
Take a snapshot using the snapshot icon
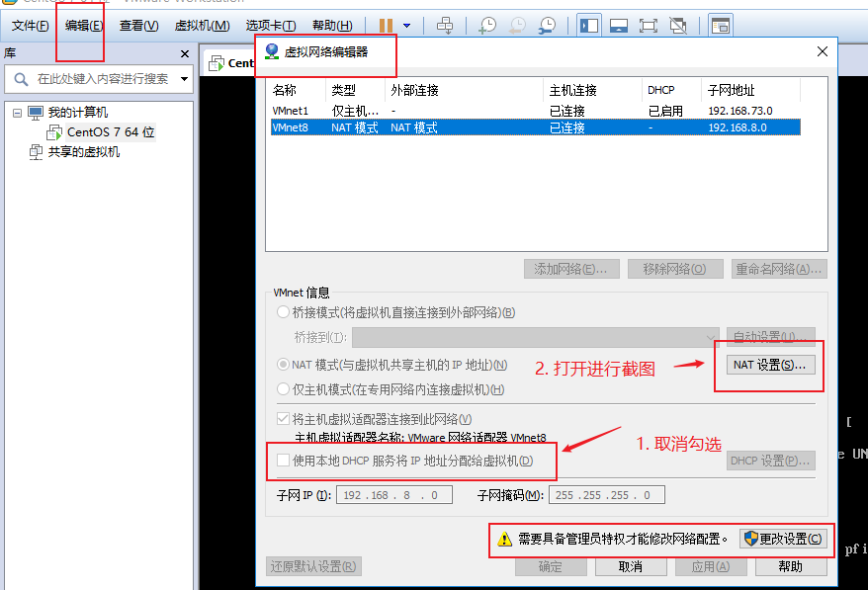[489, 25]
